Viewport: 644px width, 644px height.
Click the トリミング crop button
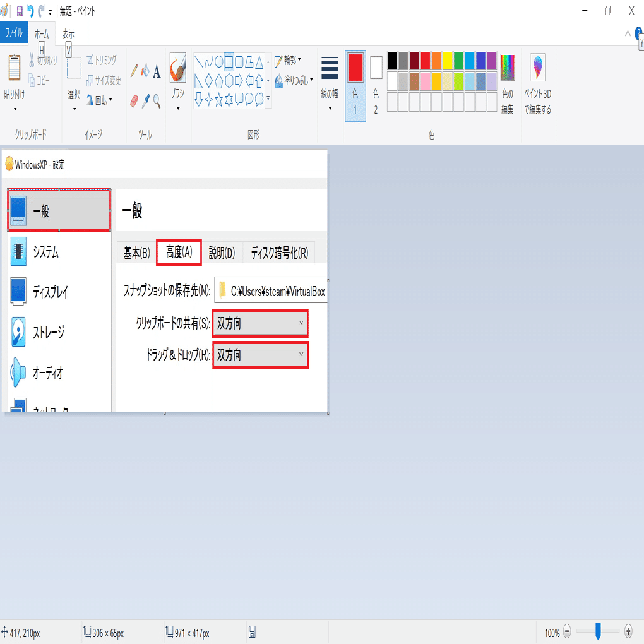102,61
